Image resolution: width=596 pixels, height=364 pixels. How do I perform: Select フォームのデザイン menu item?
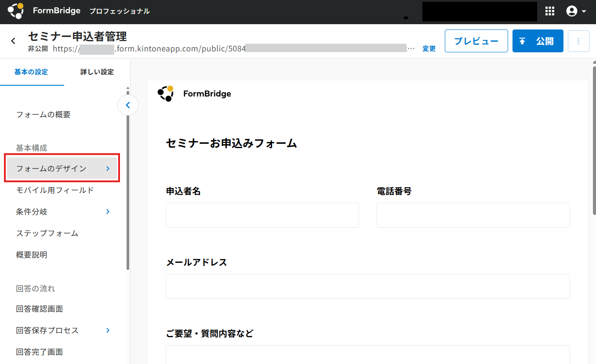[x=62, y=168]
